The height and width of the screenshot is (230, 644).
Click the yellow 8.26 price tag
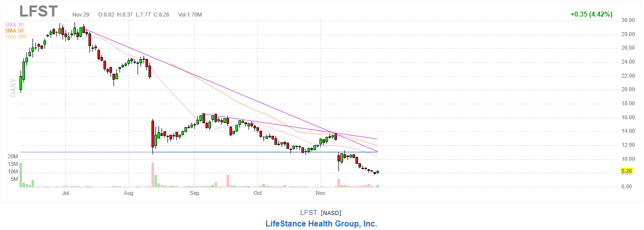[626, 171]
